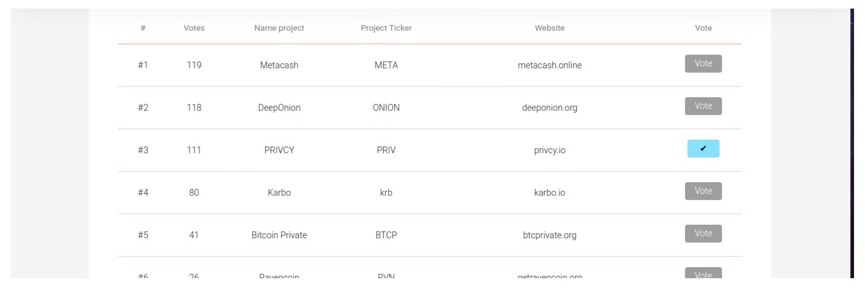This screenshot has height=290, width=868.
Task: Vote for DeepOnion
Action: (x=703, y=106)
